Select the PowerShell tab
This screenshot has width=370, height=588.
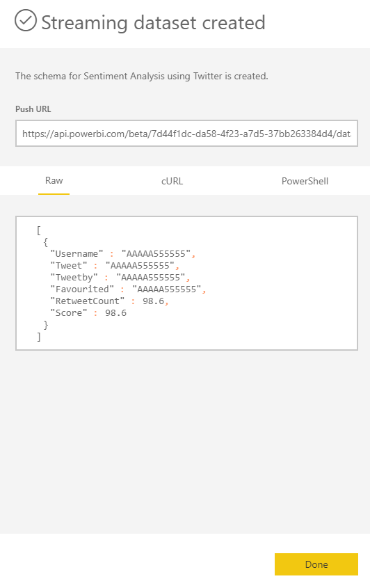tap(305, 181)
